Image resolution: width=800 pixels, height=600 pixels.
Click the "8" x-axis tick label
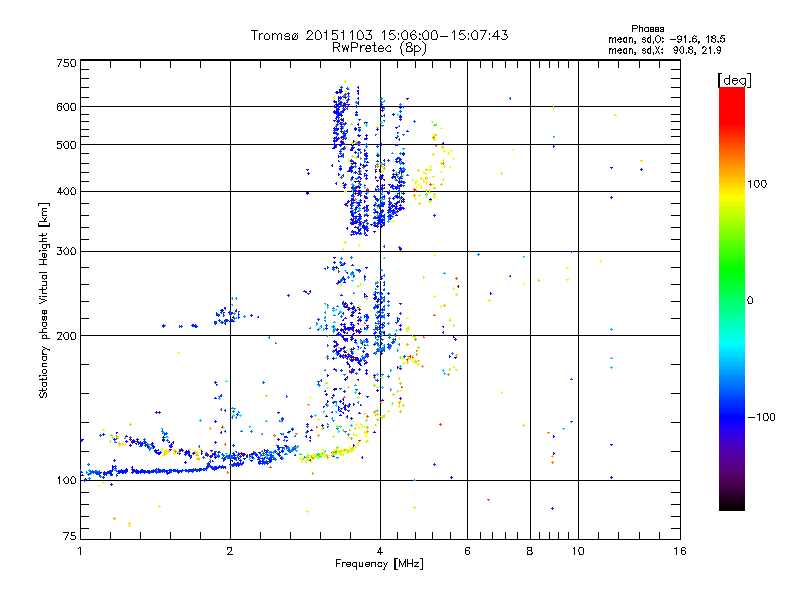(x=530, y=551)
